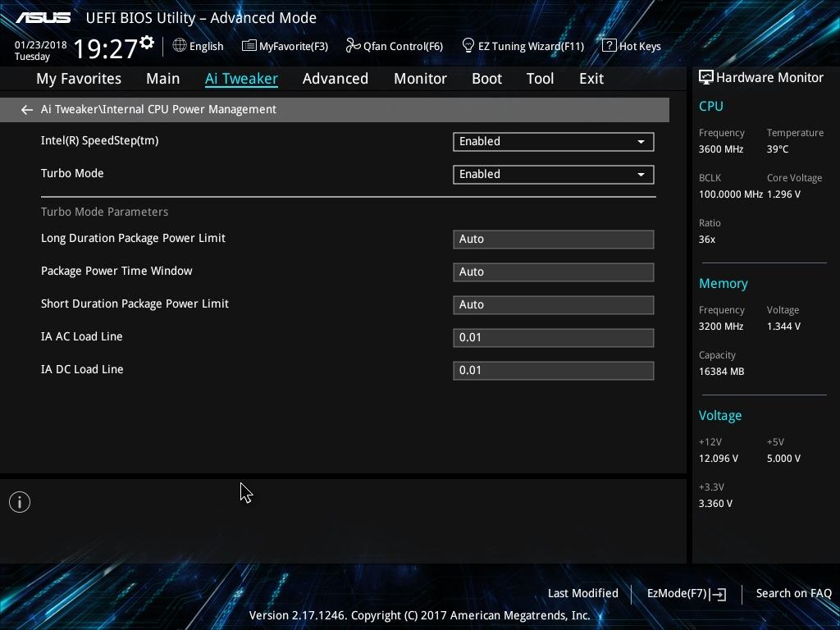Click the 01/23/2018 date

click(41, 45)
